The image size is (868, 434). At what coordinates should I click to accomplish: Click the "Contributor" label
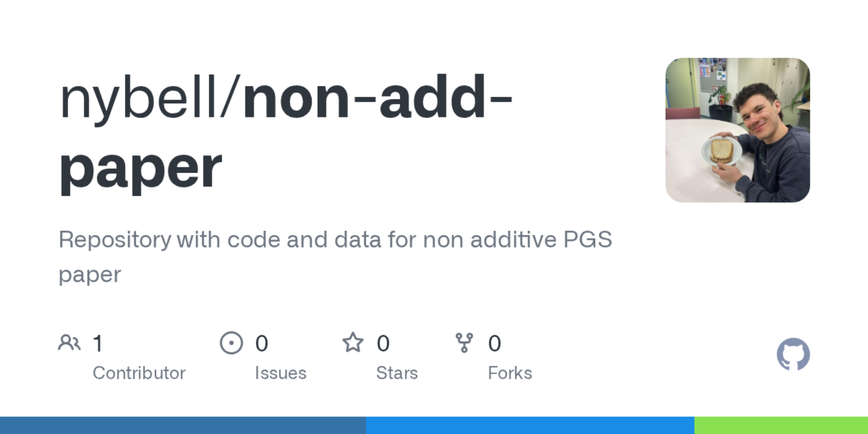click(x=139, y=373)
